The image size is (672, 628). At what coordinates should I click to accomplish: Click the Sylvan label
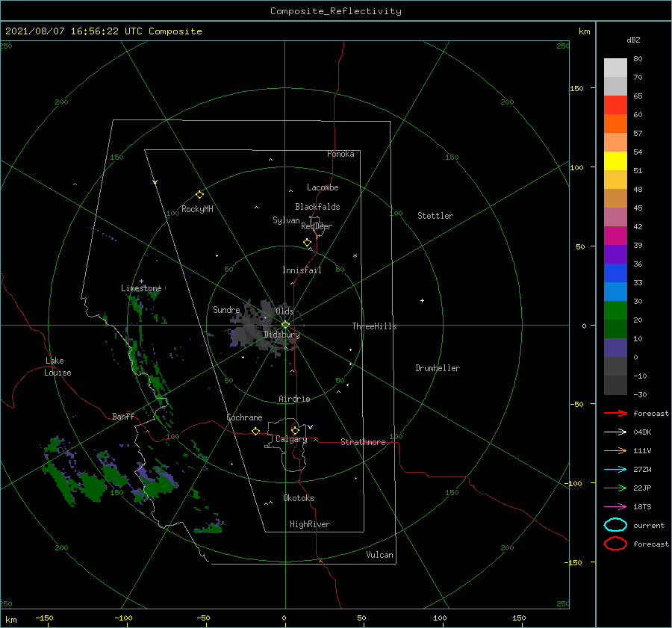coord(286,220)
